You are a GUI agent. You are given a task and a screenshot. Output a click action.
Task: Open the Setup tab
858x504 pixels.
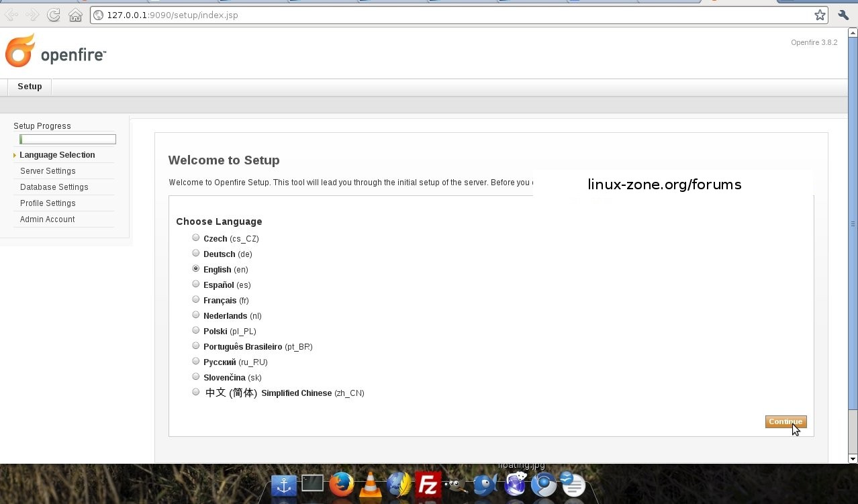30,87
